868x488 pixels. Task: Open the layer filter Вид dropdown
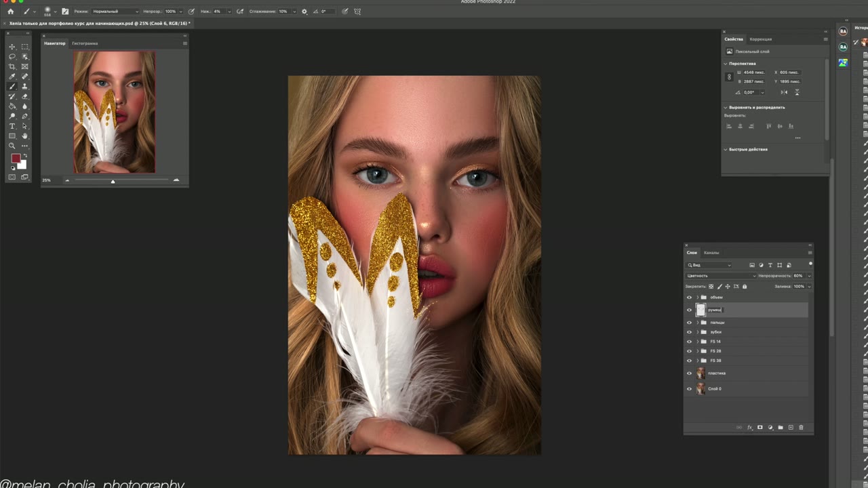[709, 265]
